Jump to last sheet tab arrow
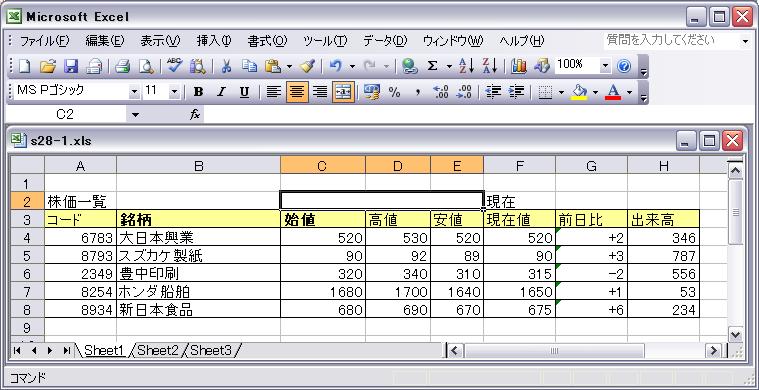 point(66,350)
